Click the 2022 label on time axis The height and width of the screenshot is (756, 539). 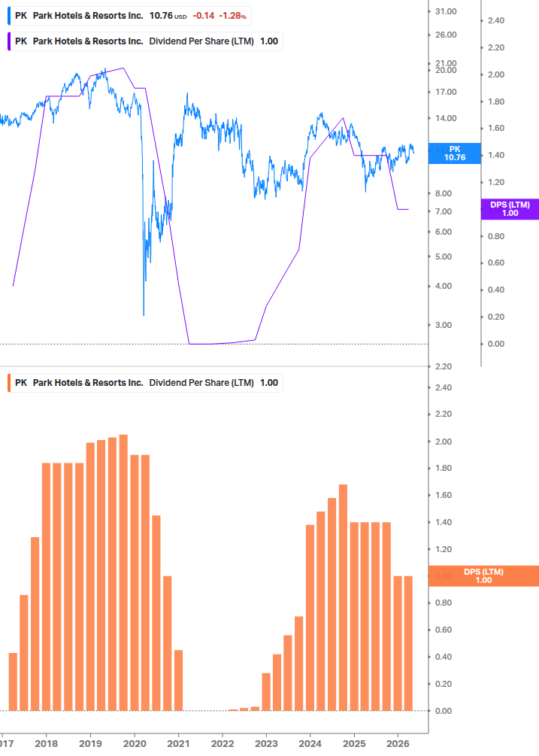point(223,744)
